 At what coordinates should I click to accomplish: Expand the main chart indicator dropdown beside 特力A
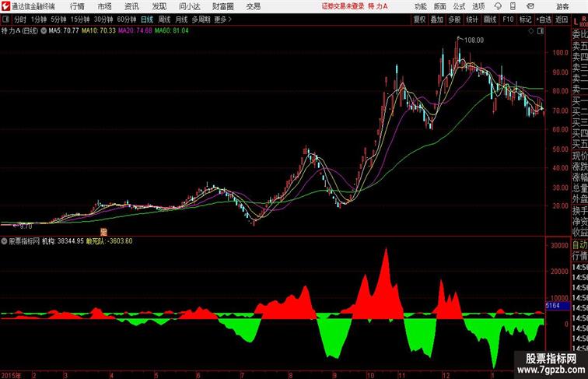coord(44,31)
